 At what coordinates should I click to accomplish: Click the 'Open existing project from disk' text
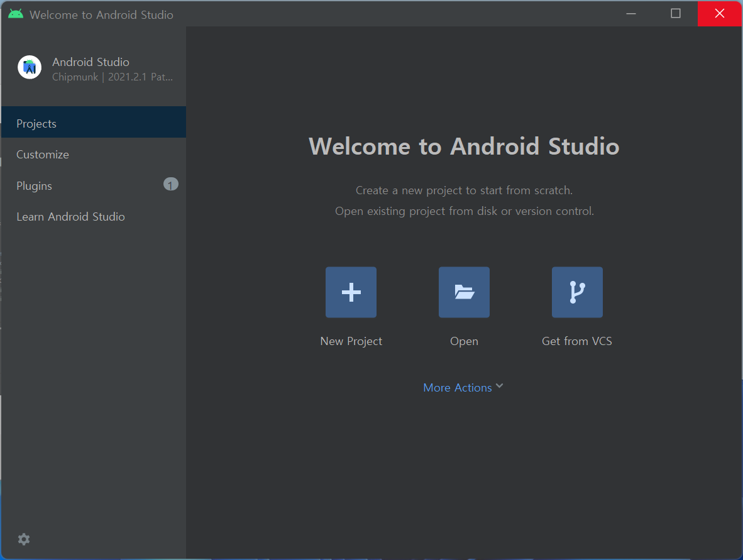point(464,211)
